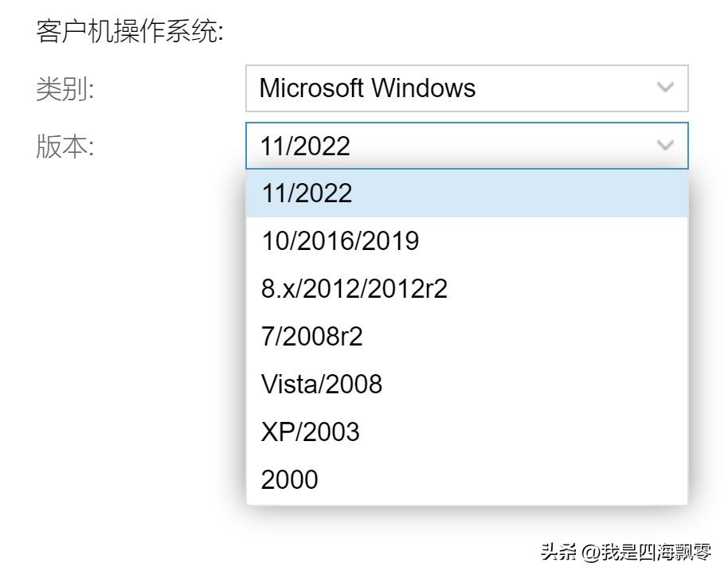Select XP/2003 from the list
The image size is (728, 578).
click(x=311, y=432)
